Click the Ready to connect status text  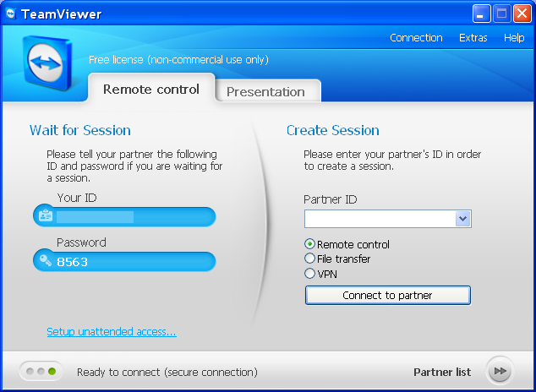(167, 372)
